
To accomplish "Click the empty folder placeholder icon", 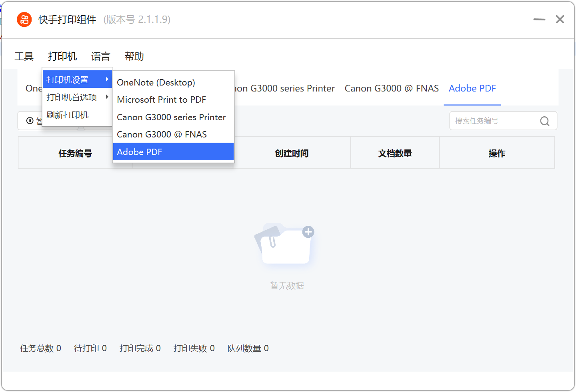I will click(285, 244).
